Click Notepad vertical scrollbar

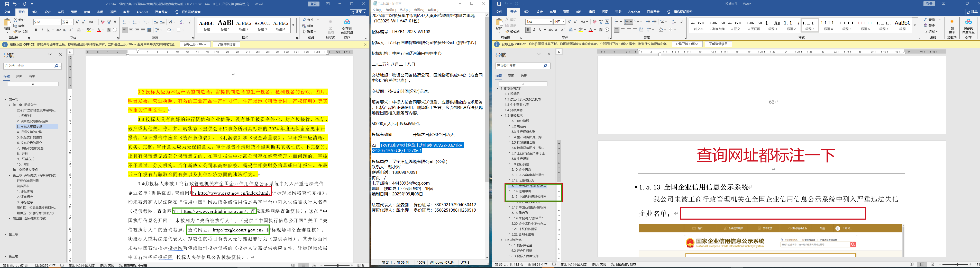(x=487, y=136)
